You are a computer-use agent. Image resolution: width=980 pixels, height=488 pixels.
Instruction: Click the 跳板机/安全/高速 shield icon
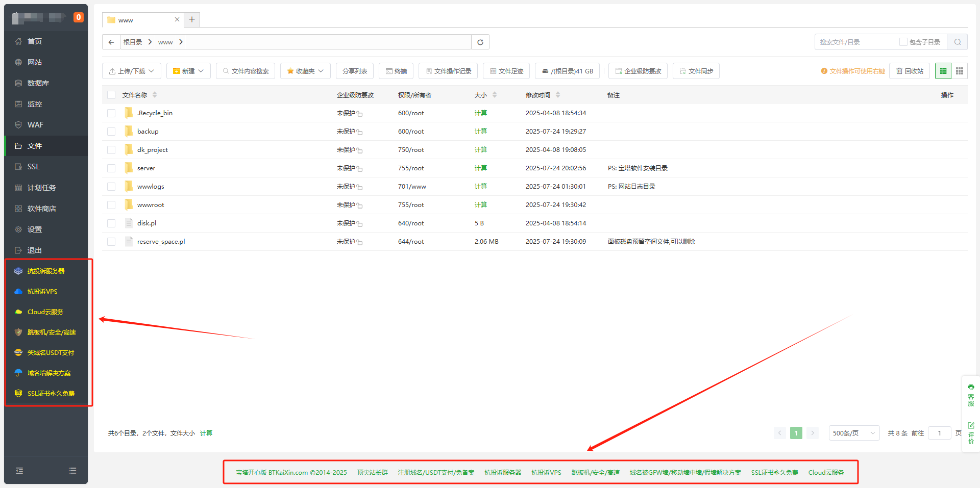point(18,332)
